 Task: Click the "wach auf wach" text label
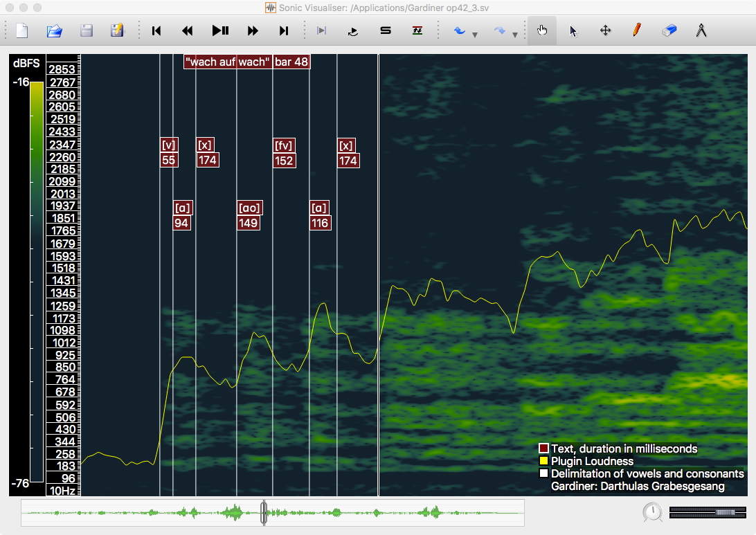coord(227,62)
